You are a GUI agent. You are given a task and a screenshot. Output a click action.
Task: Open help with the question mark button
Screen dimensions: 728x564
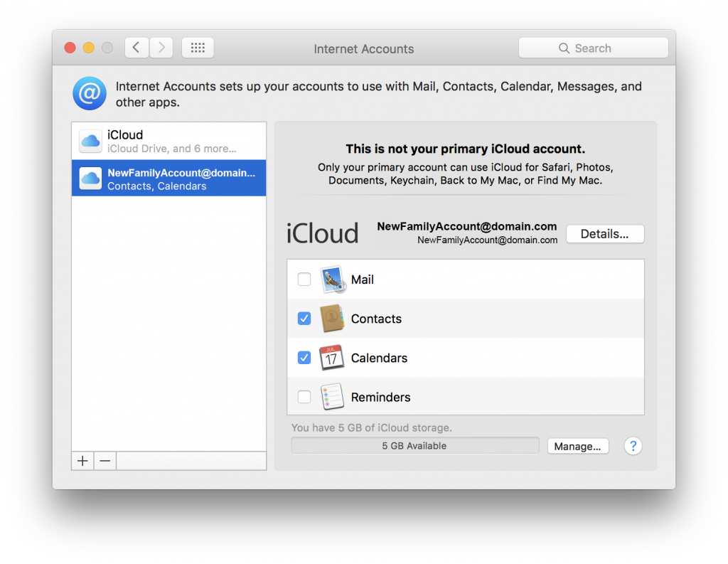tap(633, 446)
